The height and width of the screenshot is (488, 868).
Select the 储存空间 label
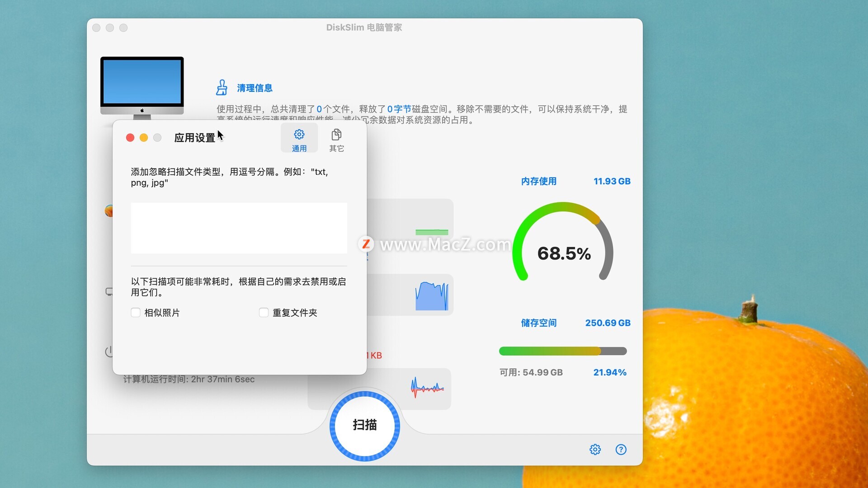tap(539, 323)
